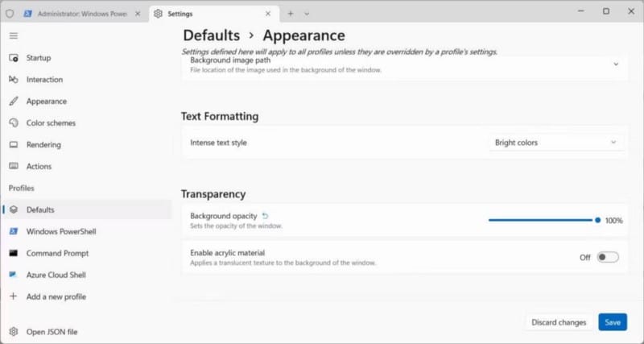The image size is (644, 344).
Task: Go to the Rendering settings
Action: click(x=43, y=145)
